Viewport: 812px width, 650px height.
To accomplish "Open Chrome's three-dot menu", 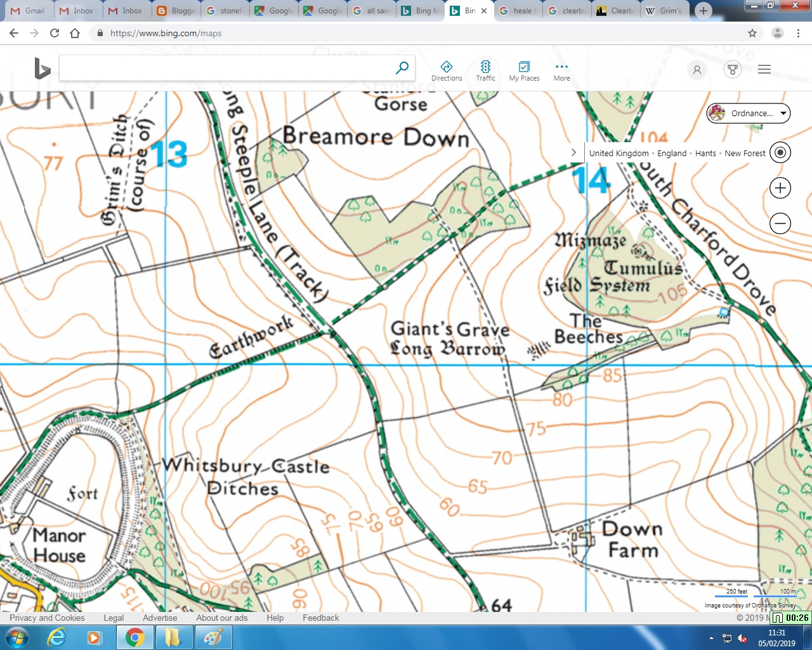I will (799, 33).
